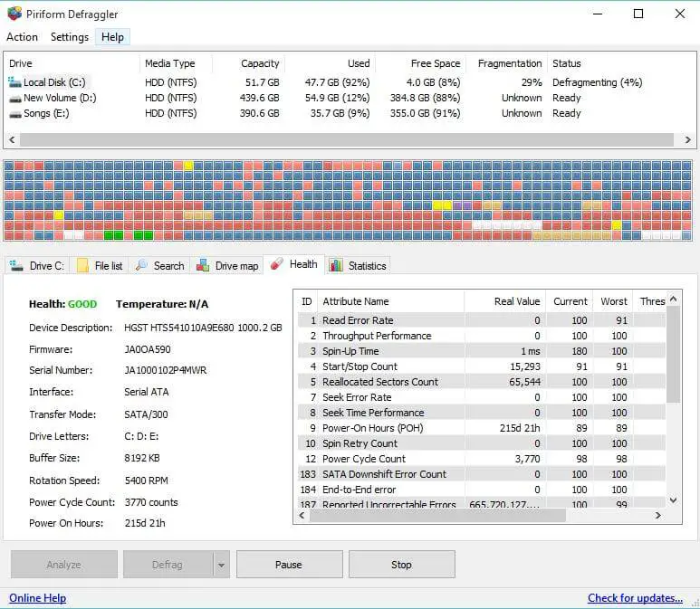The height and width of the screenshot is (609, 700).
Task: Switch to the Search tab
Action: (x=159, y=266)
